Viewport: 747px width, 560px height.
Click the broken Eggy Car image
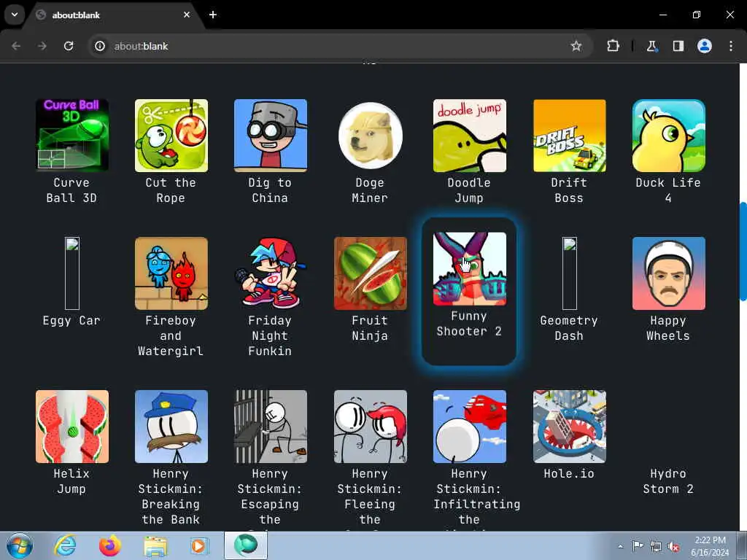pos(72,273)
